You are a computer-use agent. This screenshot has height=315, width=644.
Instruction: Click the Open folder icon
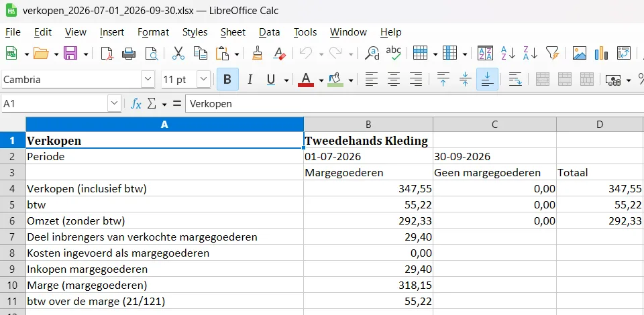click(41, 54)
